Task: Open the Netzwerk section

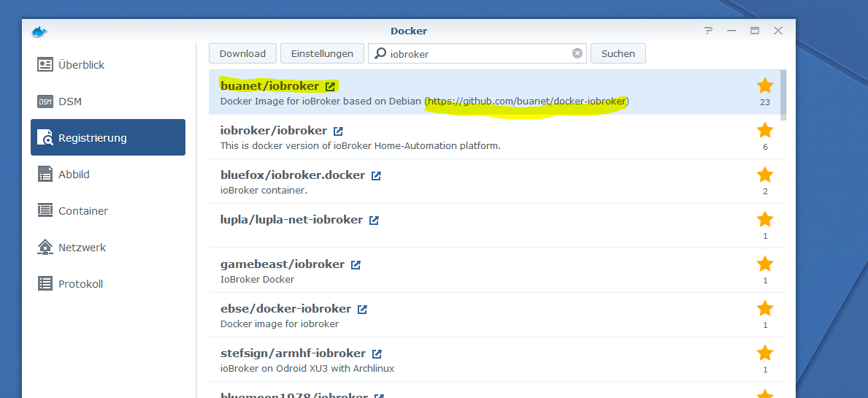Action: tap(108, 248)
